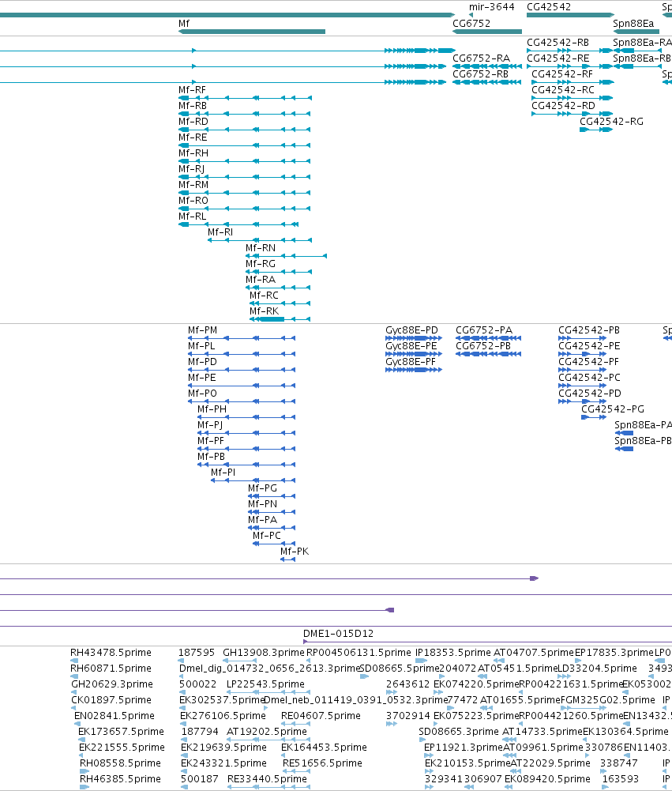Open polypeptide CG6752-PA
The height and width of the screenshot is (791, 672).
click(x=484, y=330)
